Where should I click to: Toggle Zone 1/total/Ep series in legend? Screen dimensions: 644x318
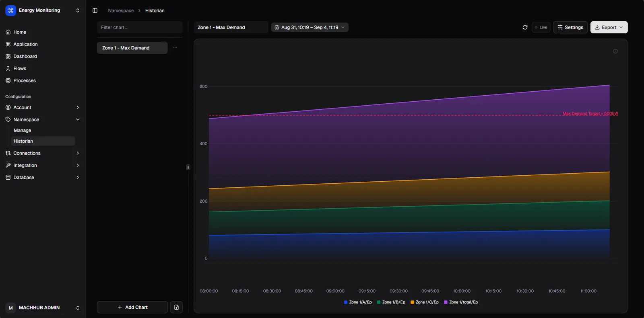coord(461,302)
